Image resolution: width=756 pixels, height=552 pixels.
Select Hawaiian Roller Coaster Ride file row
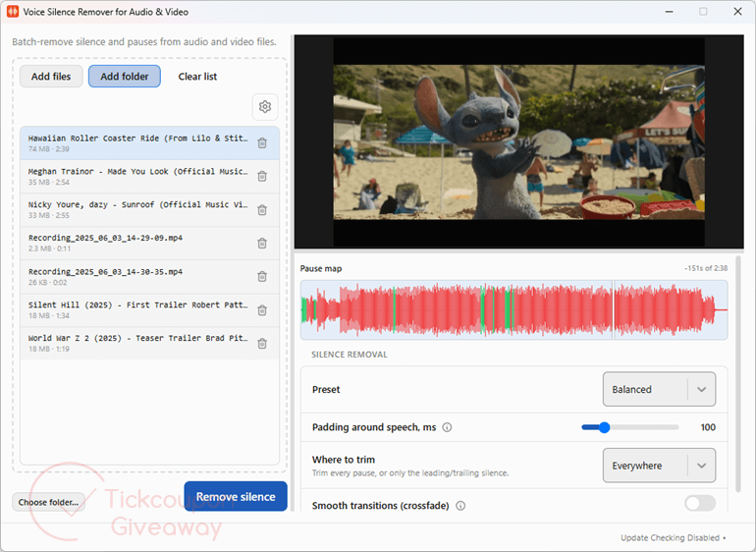pyautogui.click(x=149, y=142)
